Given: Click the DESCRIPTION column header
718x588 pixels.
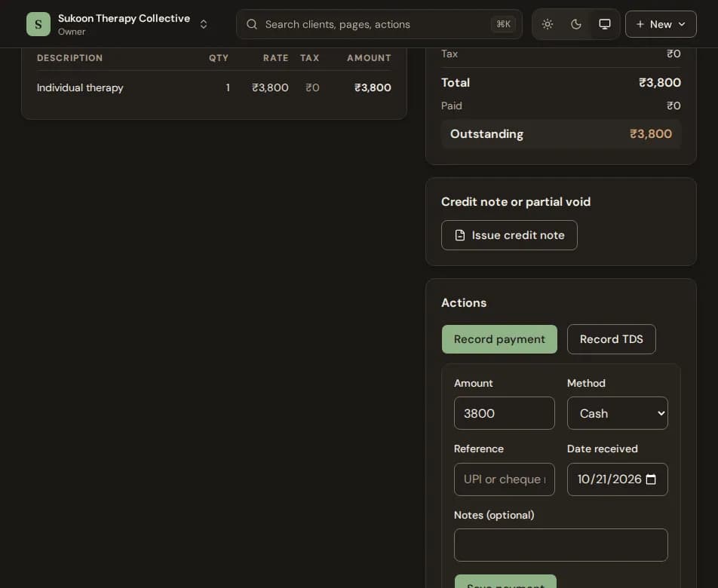Looking at the screenshot, I should coord(70,57).
